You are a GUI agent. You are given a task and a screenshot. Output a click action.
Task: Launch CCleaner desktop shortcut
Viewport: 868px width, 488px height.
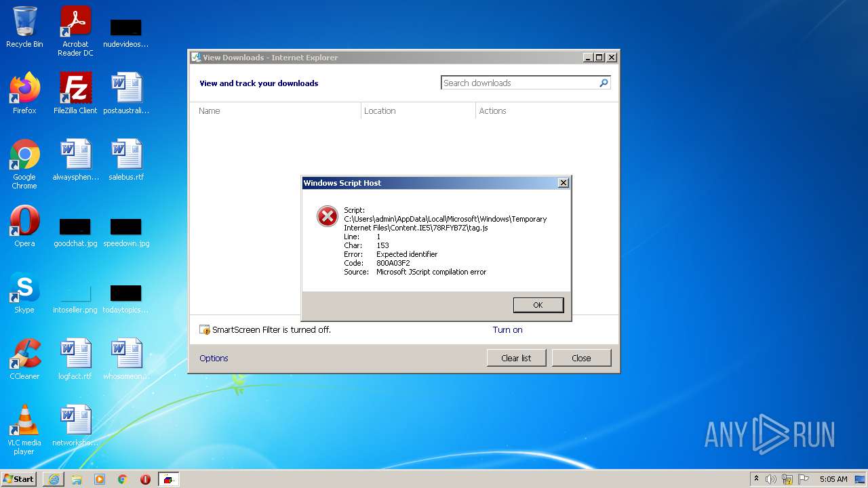tap(24, 359)
